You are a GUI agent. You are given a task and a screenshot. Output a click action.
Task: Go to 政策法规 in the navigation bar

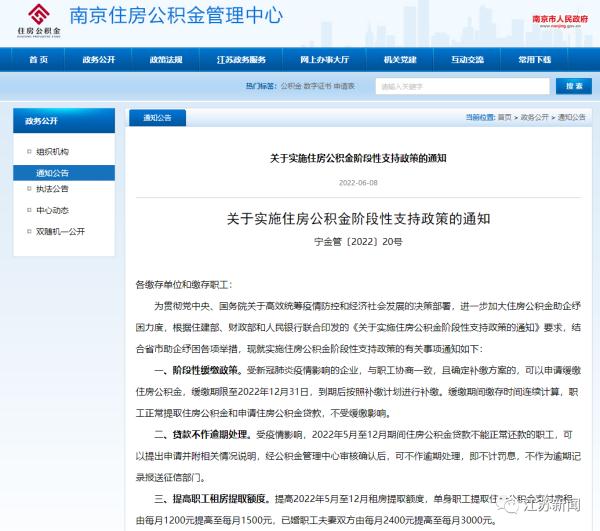(x=166, y=60)
